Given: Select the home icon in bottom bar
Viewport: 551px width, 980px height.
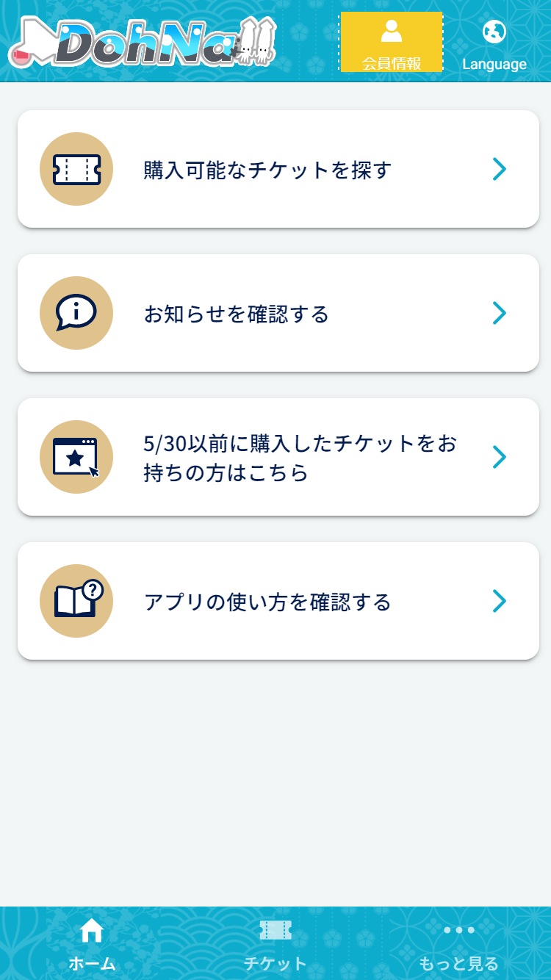Looking at the screenshot, I should click(92, 931).
